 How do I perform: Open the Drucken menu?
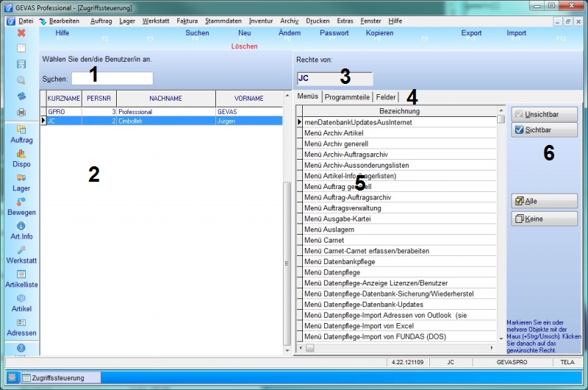click(x=318, y=21)
